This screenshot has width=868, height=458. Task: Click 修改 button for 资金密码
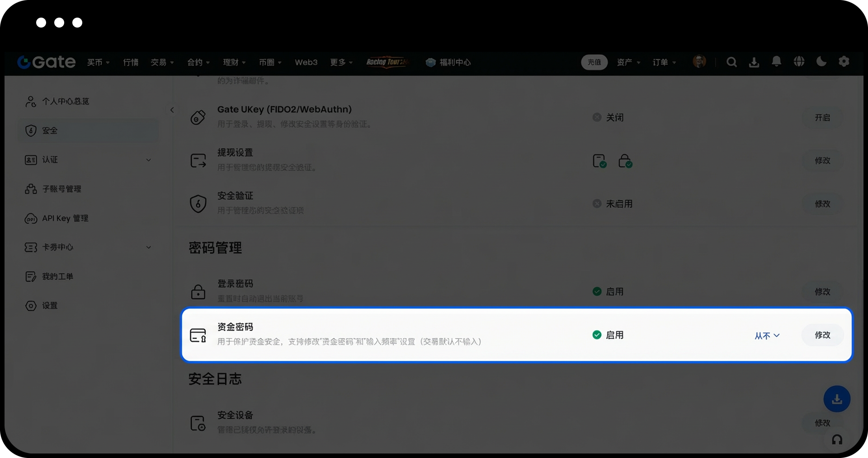click(x=822, y=335)
